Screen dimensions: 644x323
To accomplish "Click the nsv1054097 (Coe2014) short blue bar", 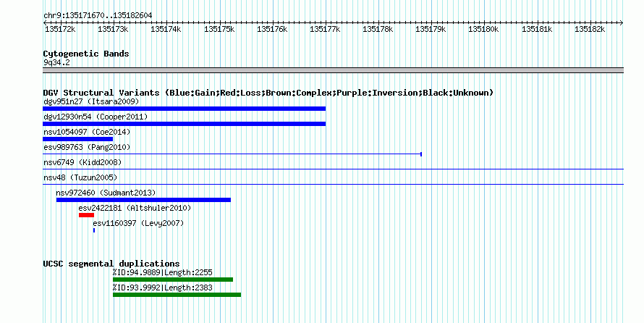I will tap(77, 139).
